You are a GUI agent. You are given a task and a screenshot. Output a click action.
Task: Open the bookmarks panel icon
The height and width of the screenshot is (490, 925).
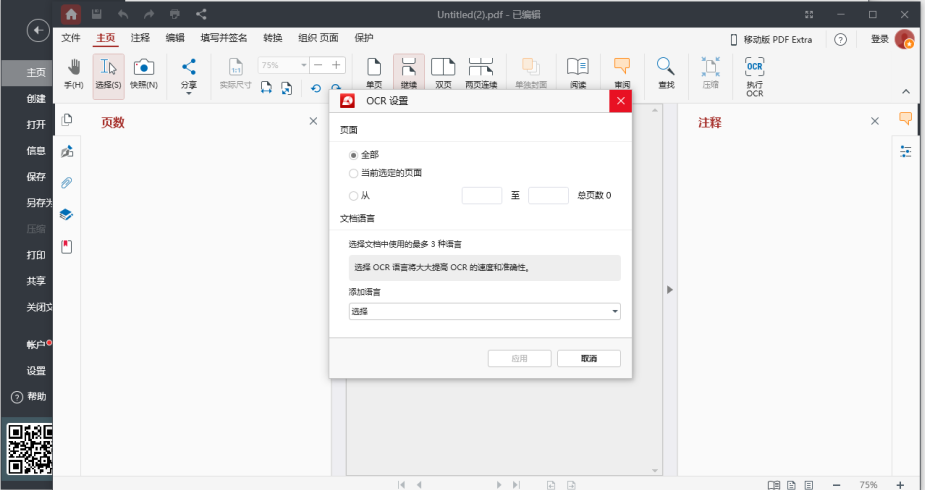click(x=67, y=246)
